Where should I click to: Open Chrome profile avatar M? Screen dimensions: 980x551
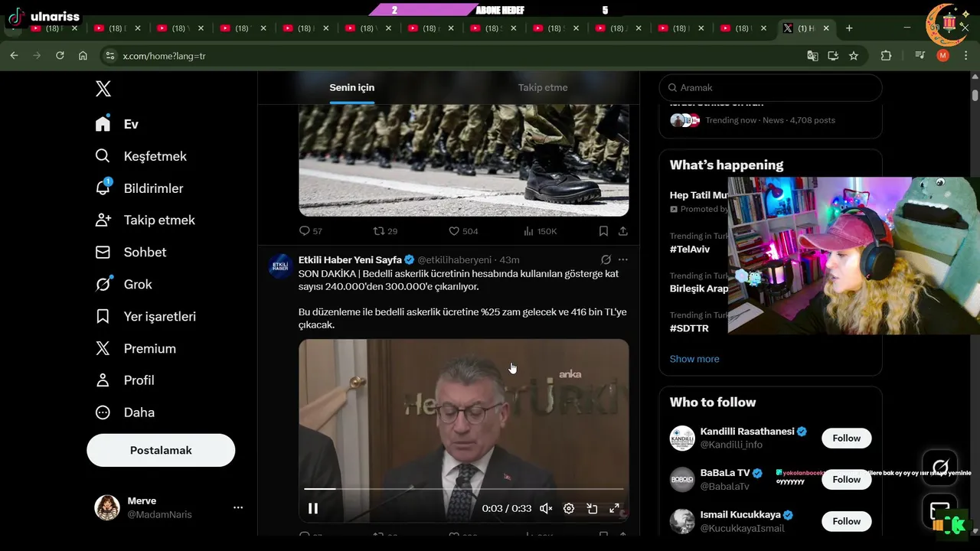click(943, 56)
